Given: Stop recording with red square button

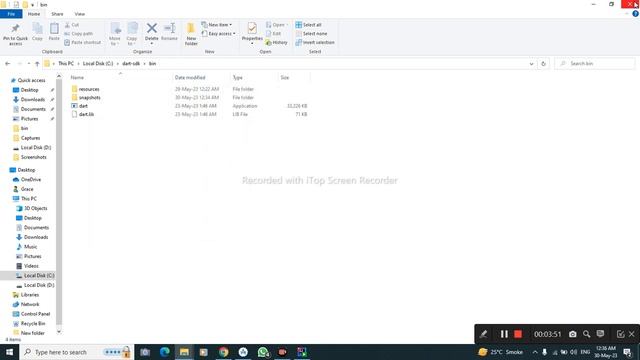Looking at the screenshot, I should point(518,334).
